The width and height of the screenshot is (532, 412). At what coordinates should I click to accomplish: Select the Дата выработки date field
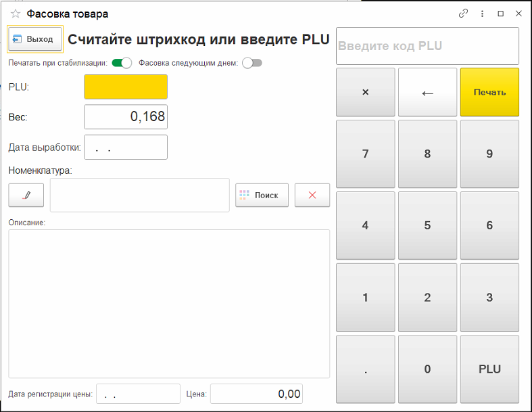click(126, 147)
